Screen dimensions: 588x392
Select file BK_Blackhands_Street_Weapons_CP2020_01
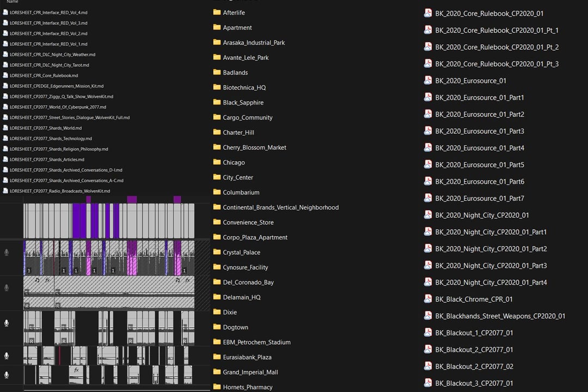pos(500,316)
